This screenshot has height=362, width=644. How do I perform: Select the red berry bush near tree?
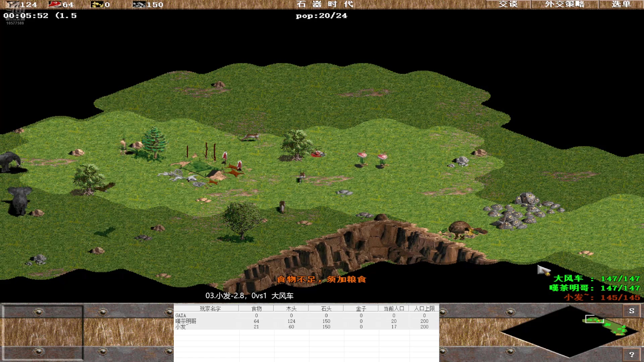(318, 154)
